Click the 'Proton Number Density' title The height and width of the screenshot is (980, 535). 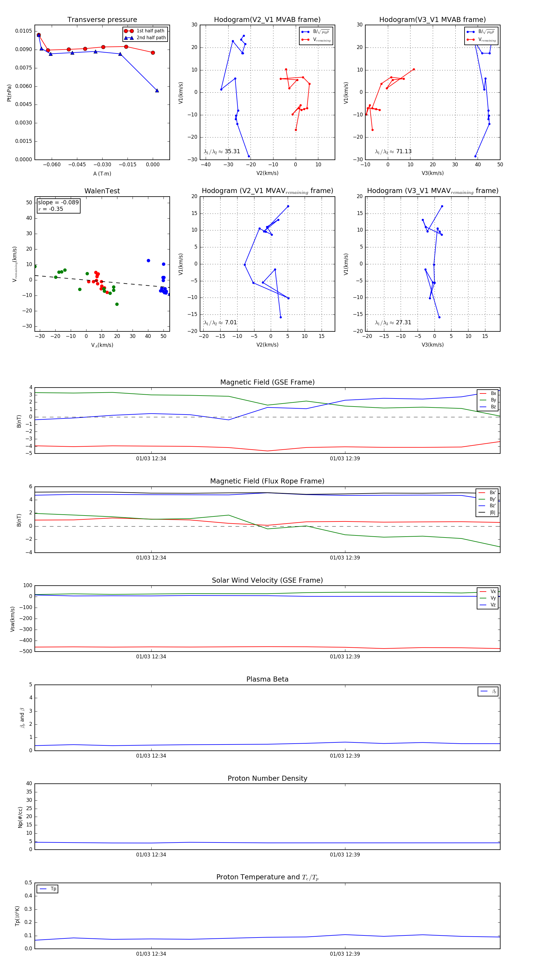click(x=267, y=778)
